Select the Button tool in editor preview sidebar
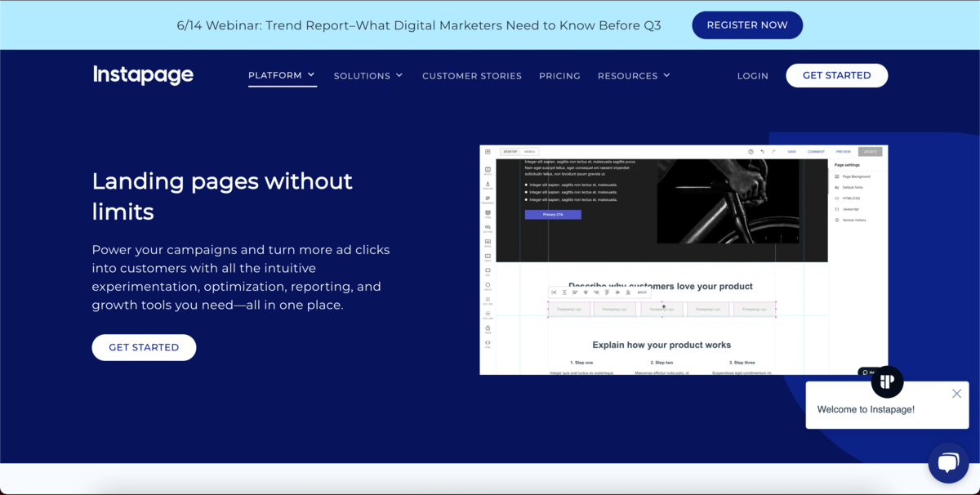The image size is (980, 495). click(x=488, y=229)
